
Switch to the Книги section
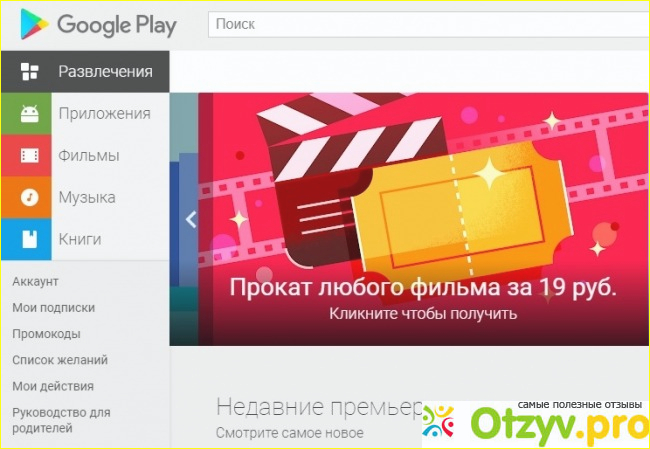[80, 240]
